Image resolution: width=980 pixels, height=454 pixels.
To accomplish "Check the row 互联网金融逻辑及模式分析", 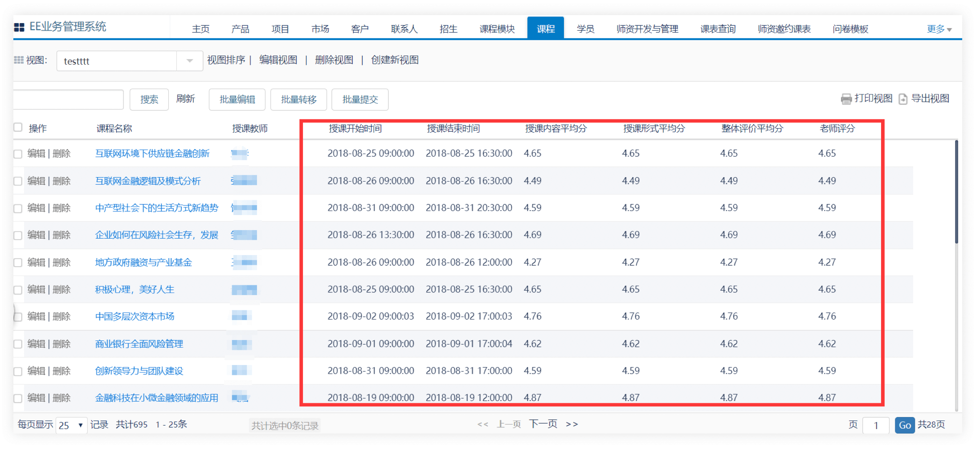I will coord(18,181).
